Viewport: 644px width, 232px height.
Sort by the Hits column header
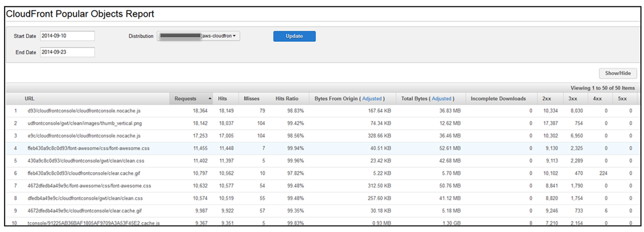point(222,99)
